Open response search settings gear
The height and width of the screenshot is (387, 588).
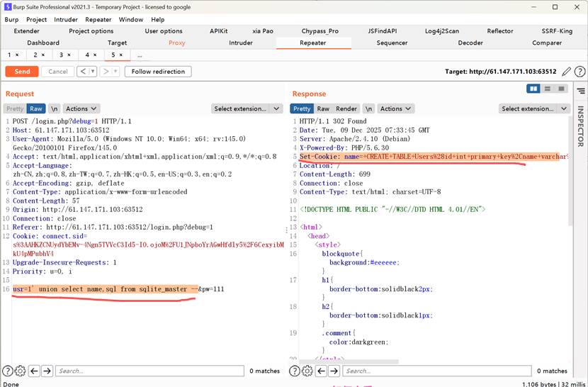(307, 371)
